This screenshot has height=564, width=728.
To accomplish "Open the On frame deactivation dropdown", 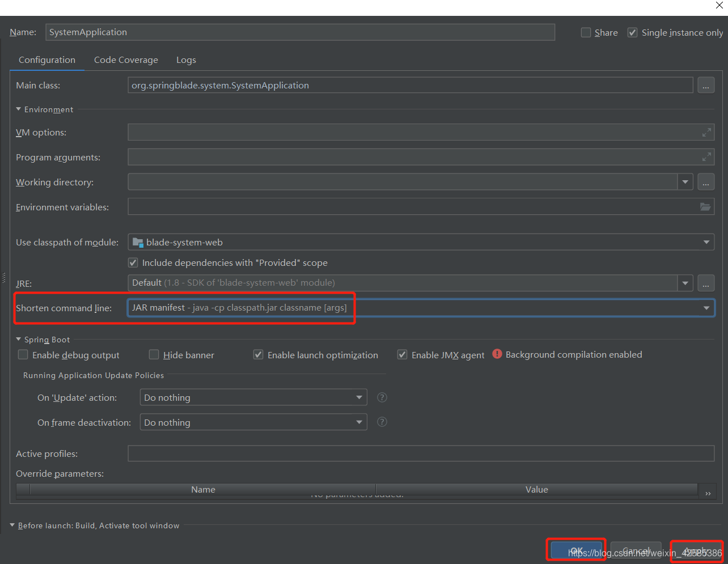I will pyautogui.click(x=359, y=422).
